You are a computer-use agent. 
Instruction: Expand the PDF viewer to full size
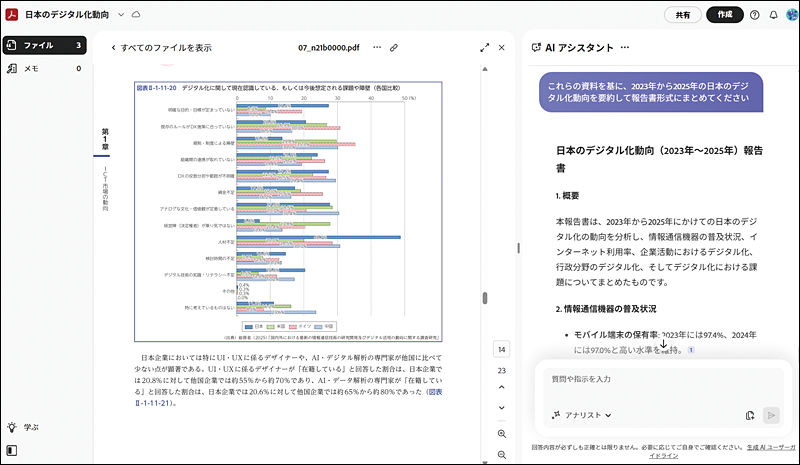[485, 47]
